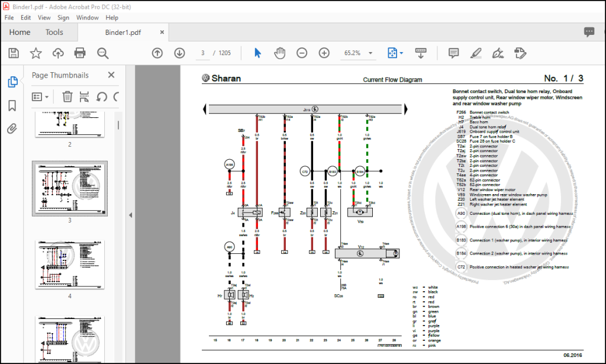Upload the file to Document Cloud

tap(58, 53)
